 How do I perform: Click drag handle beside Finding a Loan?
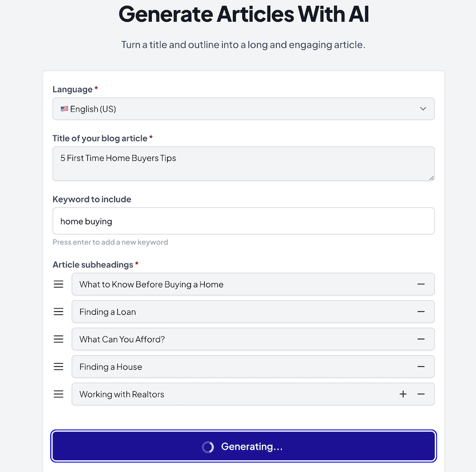(59, 312)
